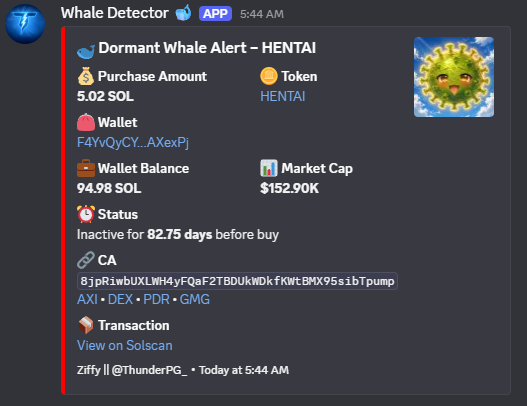
Task: Click the purse icon next to Wallet
Action: [x=86, y=122]
